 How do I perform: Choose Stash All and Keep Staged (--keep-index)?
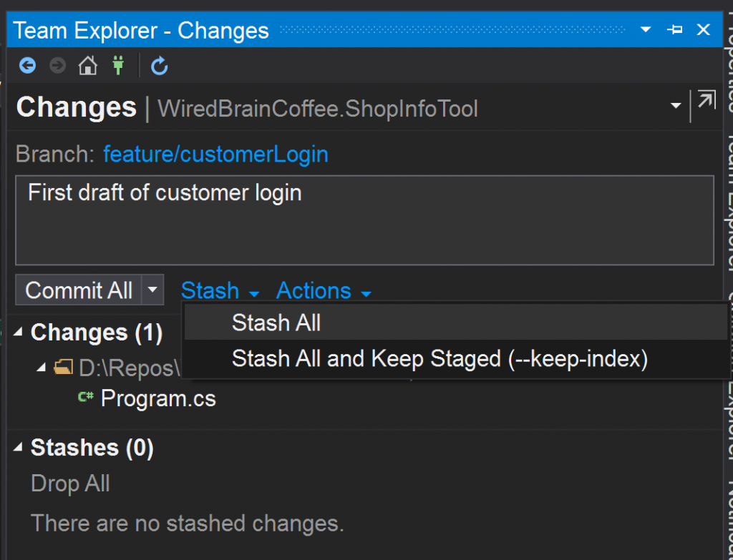click(456, 359)
